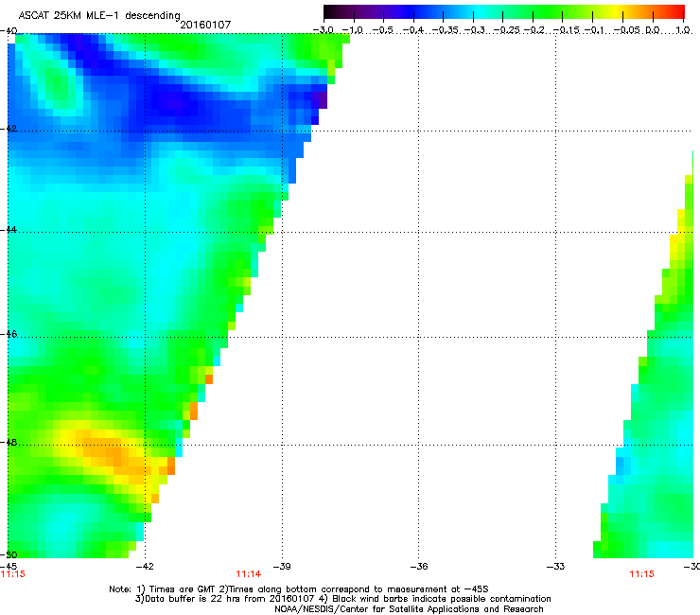The height and width of the screenshot is (615, 700).
Task: Click the color bar label 0.0
Action: (653, 30)
